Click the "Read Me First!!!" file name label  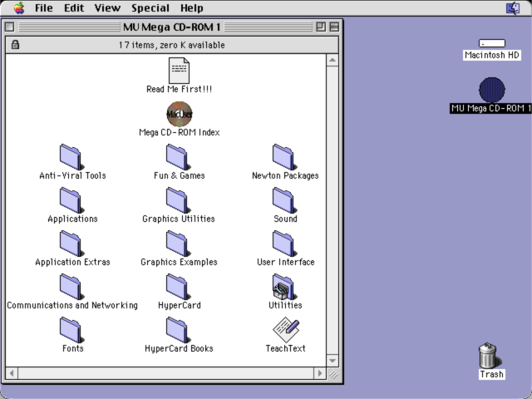180,89
